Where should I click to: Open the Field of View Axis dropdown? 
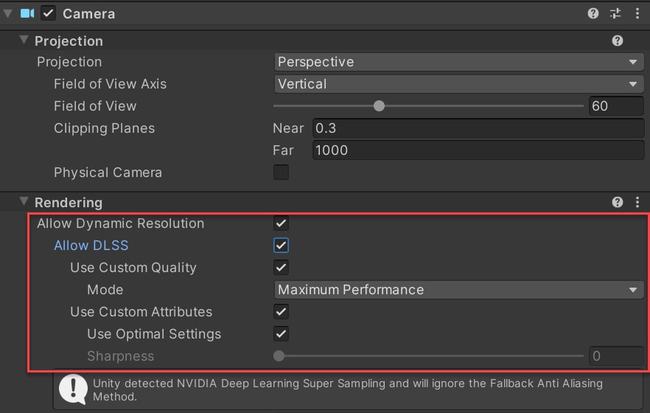458,84
